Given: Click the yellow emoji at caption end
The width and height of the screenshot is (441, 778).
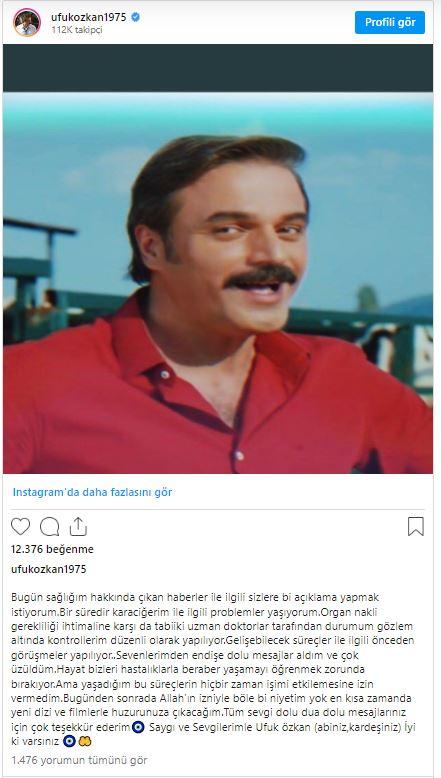Looking at the screenshot, I should [x=85, y=742].
